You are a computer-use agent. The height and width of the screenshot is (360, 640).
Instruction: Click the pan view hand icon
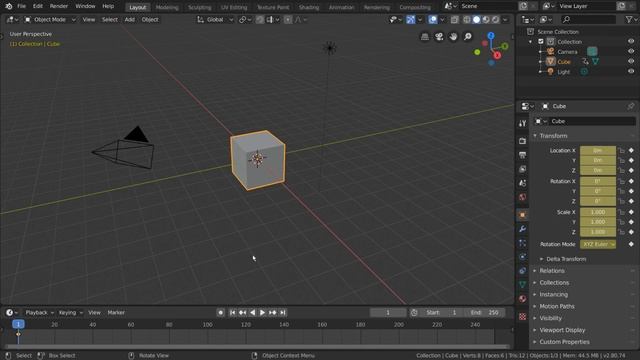tap(453, 37)
